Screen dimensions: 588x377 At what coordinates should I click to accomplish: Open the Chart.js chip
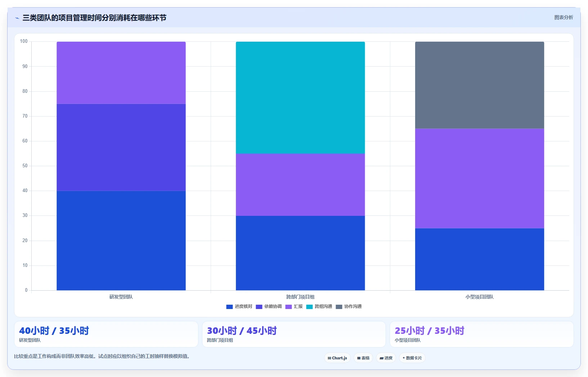337,358
